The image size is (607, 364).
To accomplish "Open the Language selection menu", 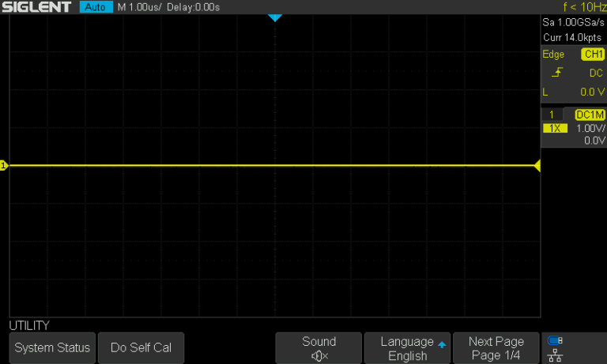I will [x=408, y=348].
